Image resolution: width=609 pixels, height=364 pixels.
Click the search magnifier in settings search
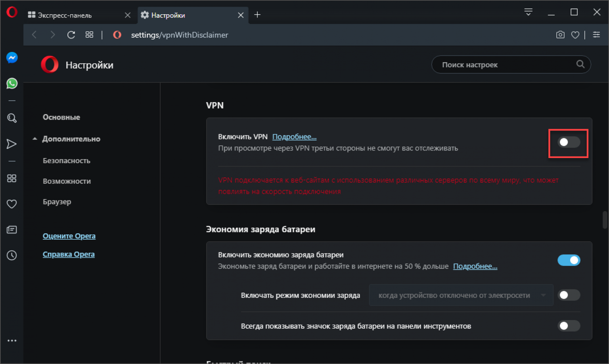[580, 64]
